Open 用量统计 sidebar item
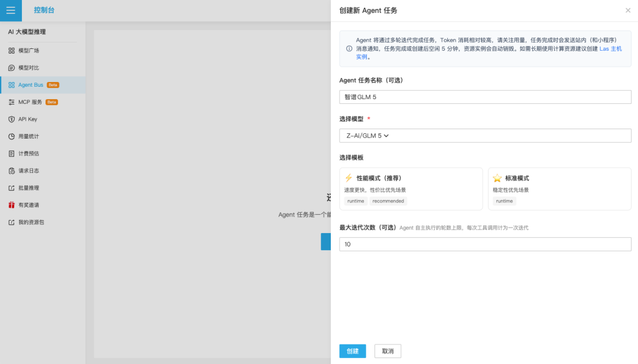The width and height of the screenshot is (638, 364). pos(43,136)
